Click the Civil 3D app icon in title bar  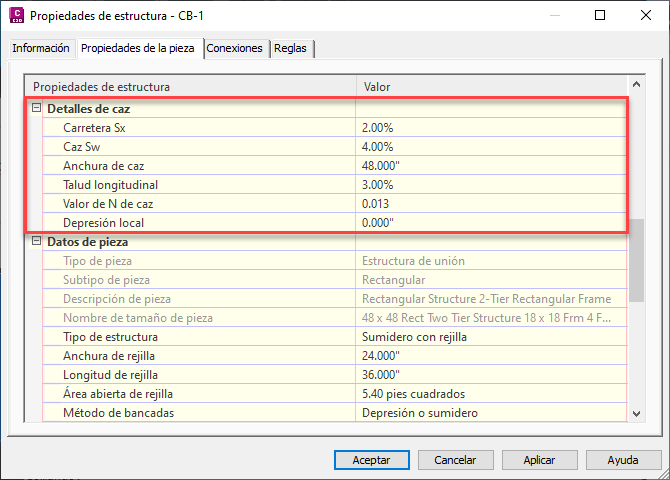[17, 15]
